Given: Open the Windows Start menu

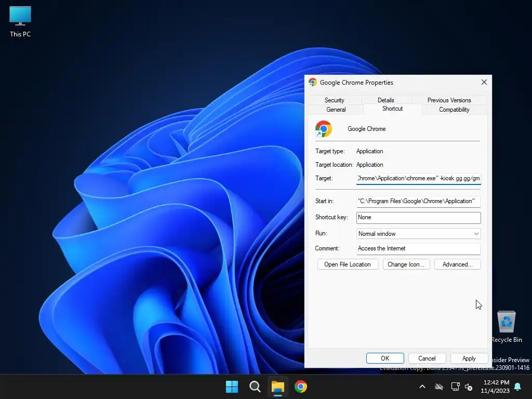Looking at the screenshot, I should 232,387.
